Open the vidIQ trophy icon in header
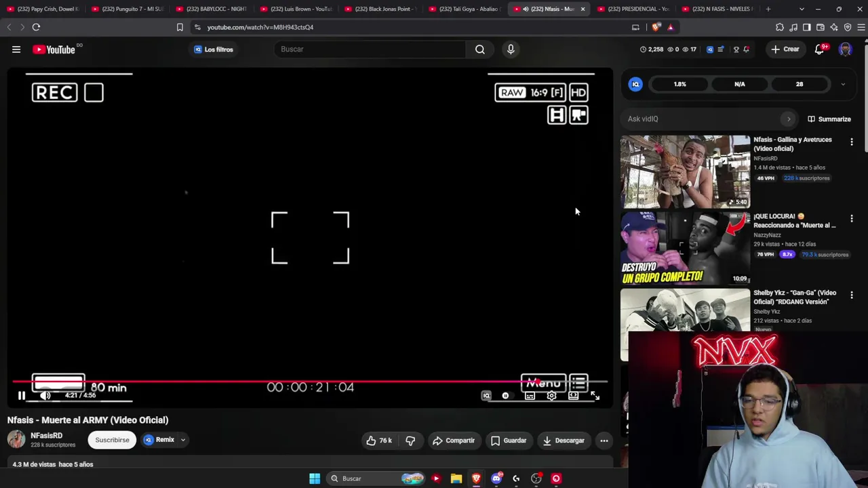The height and width of the screenshot is (488, 868). 736,49
